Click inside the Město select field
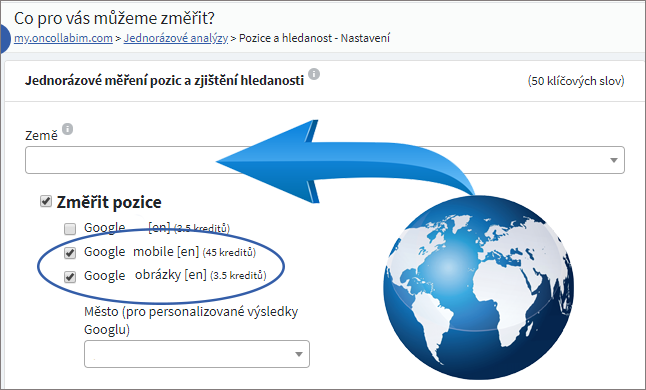The image size is (646, 390). tap(197, 354)
